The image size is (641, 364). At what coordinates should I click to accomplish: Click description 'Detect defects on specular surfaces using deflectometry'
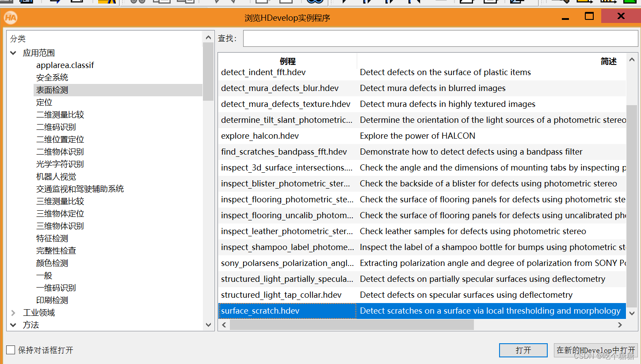click(466, 295)
